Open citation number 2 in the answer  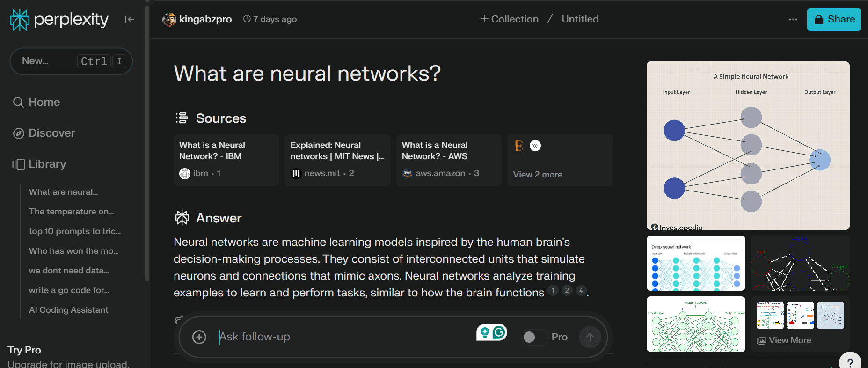coord(567,291)
